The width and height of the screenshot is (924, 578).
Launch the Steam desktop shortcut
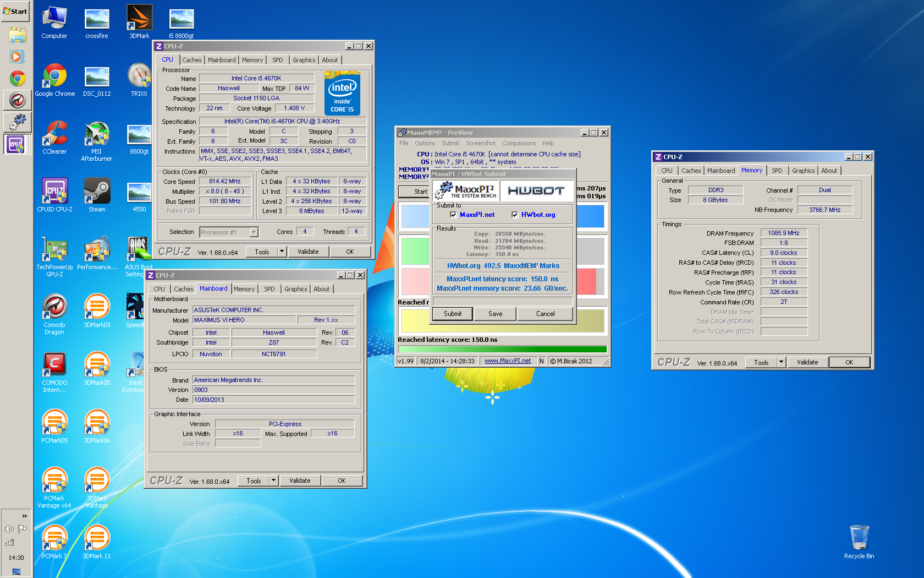pos(97,195)
